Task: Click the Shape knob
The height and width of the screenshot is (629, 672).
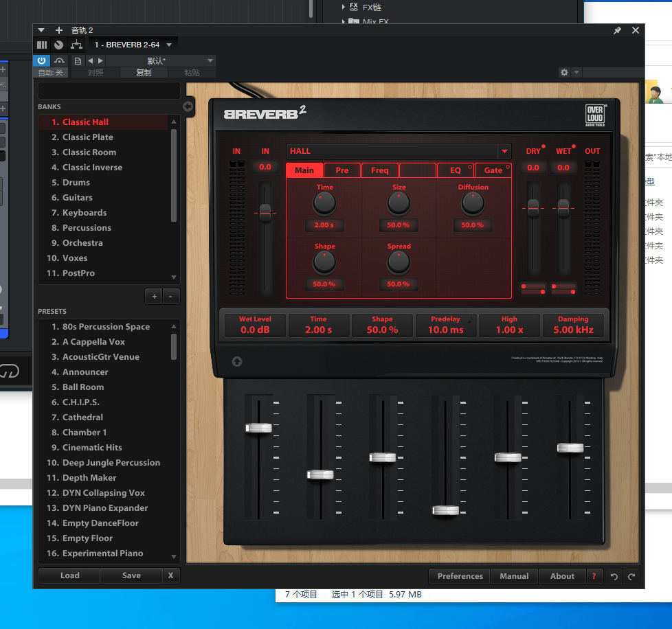Action: click(324, 262)
